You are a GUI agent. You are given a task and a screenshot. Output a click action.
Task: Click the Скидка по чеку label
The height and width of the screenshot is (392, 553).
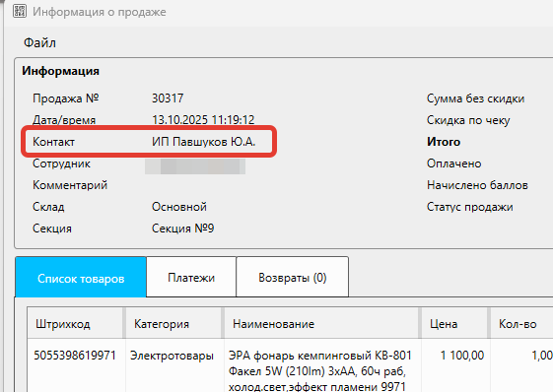(x=468, y=120)
